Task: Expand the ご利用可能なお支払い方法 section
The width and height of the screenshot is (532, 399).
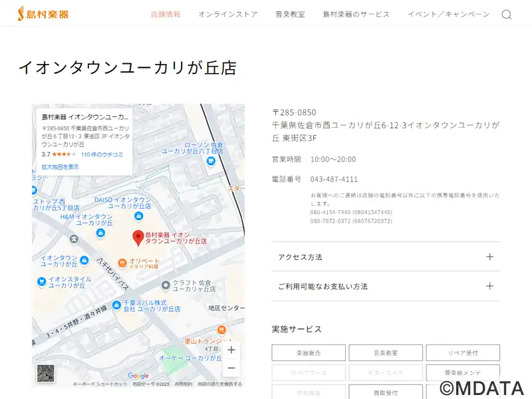Action: tap(386, 286)
